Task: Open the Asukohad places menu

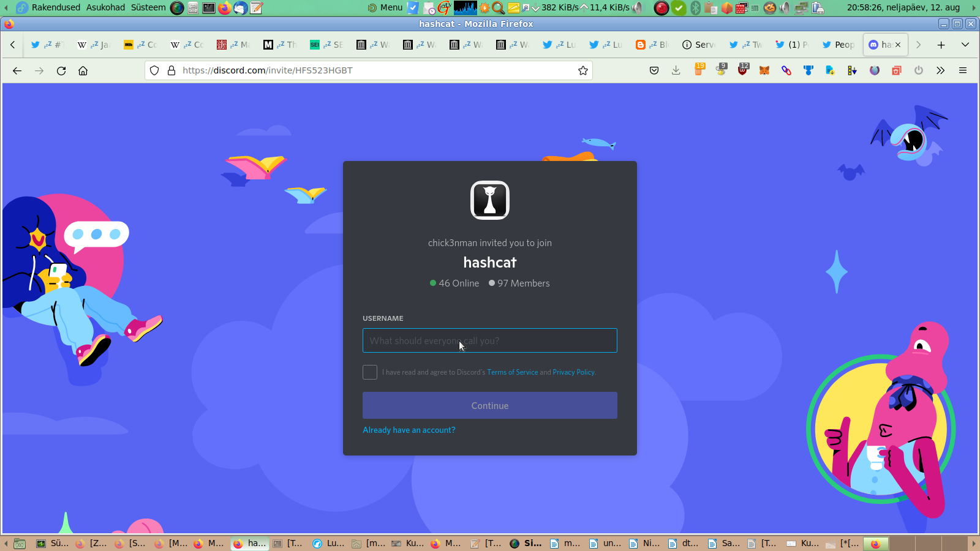Action: 105,7
